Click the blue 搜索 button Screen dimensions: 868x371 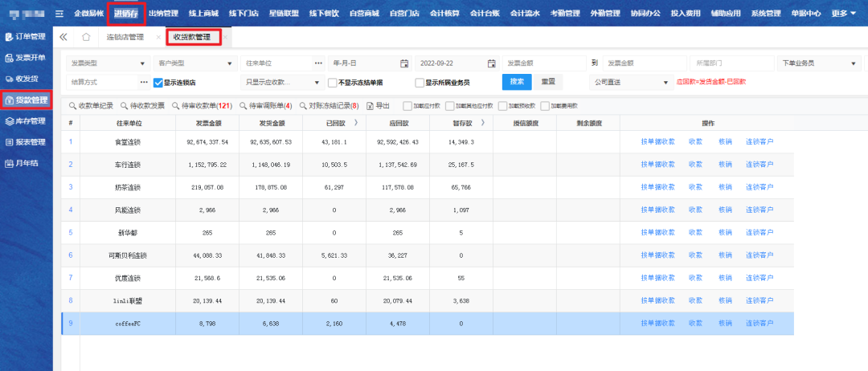point(517,82)
